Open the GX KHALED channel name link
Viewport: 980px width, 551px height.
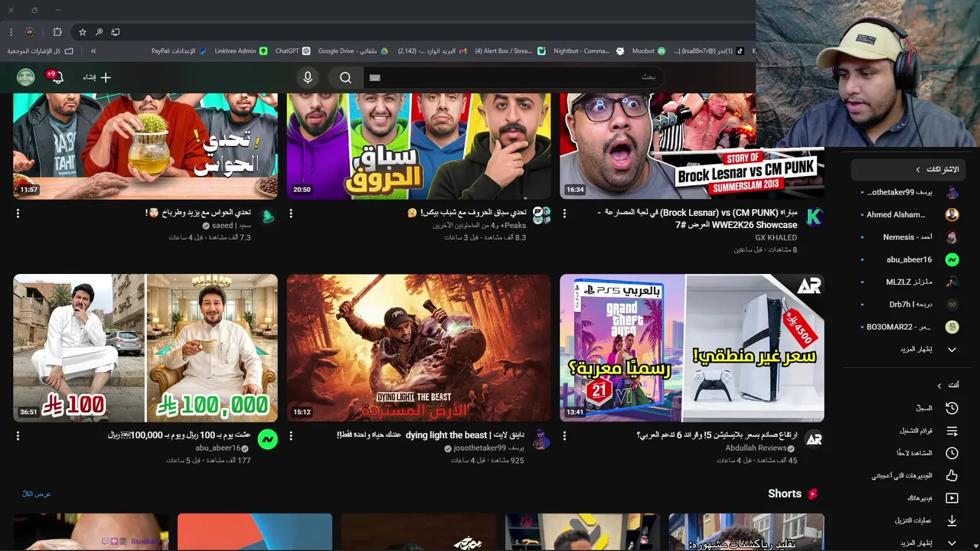tap(776, 238)
